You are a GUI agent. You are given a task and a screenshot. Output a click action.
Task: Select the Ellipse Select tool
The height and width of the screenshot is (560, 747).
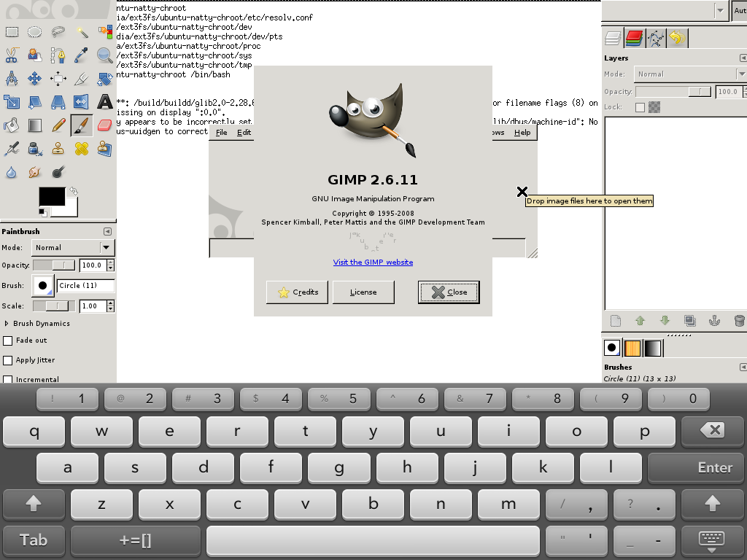click(35, 32)
